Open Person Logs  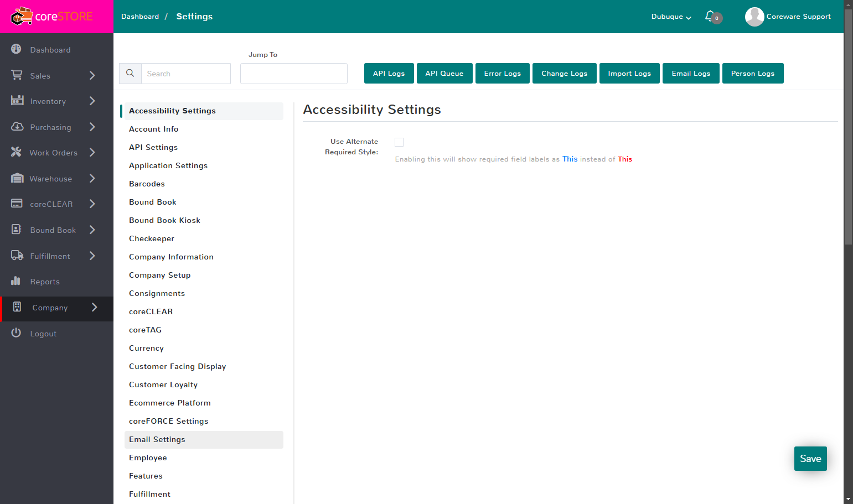(753, 74)
